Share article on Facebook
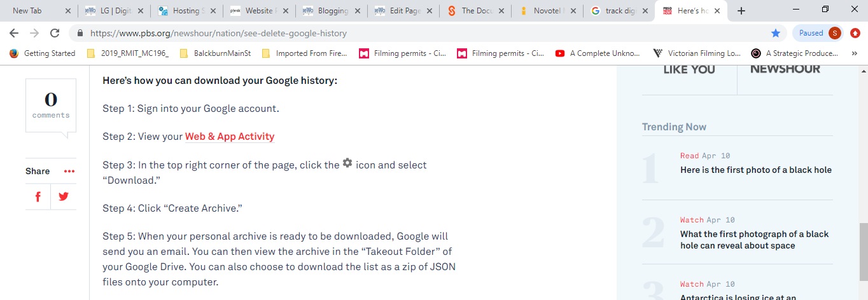 [38, 196]
